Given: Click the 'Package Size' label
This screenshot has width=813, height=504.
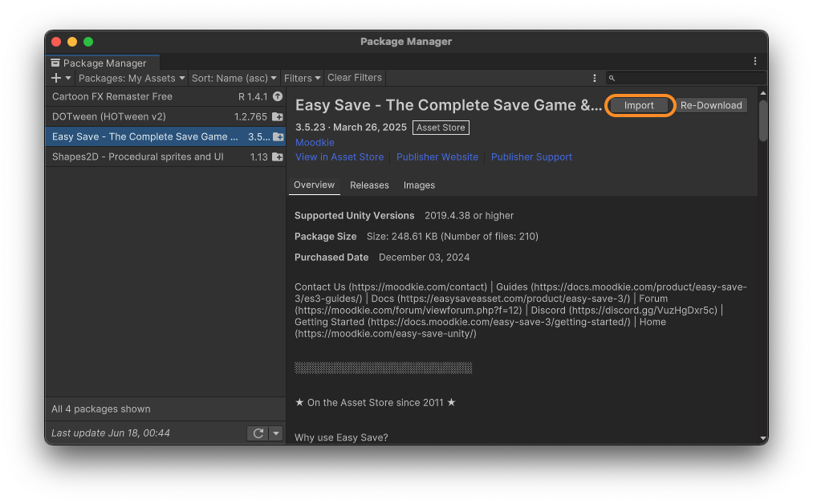Looking at the screenshot, I should pyautogui.click(x=326, y=237).
